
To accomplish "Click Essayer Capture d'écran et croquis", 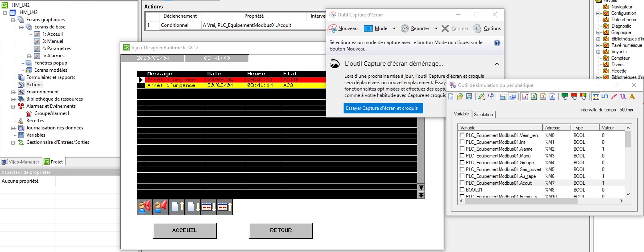I will point(383,108).
